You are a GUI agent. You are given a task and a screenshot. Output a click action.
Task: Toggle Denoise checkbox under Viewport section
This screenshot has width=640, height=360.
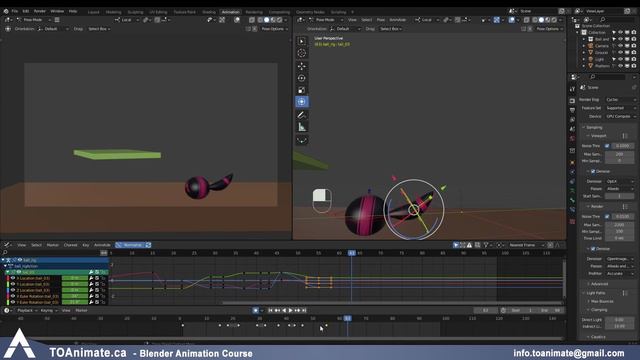(x=593, y=171)
